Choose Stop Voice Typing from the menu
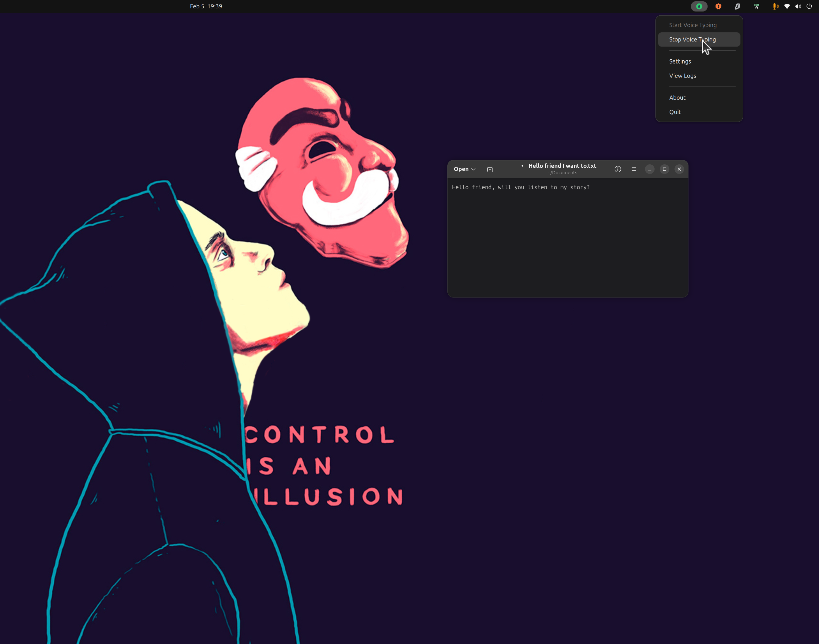The image size is (819, 644). [x=699, y=39]
